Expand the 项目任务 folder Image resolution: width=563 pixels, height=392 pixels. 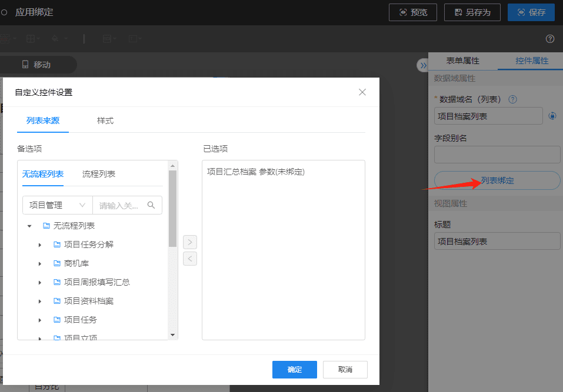click(40, 320)
